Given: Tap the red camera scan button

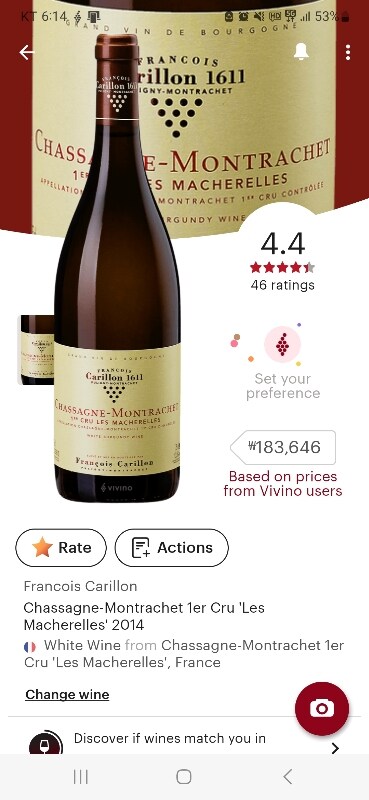Looking at the screenshot, I should click(x=322, y=708).
